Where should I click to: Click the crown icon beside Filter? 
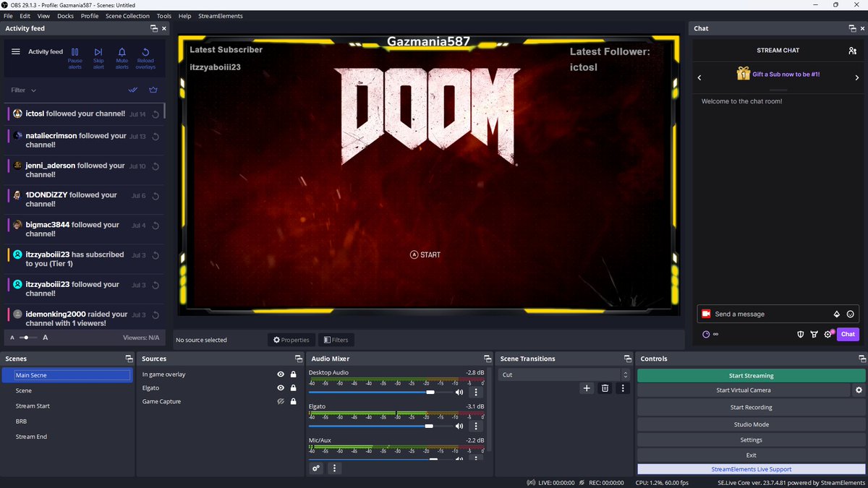[x=153, y=90]
